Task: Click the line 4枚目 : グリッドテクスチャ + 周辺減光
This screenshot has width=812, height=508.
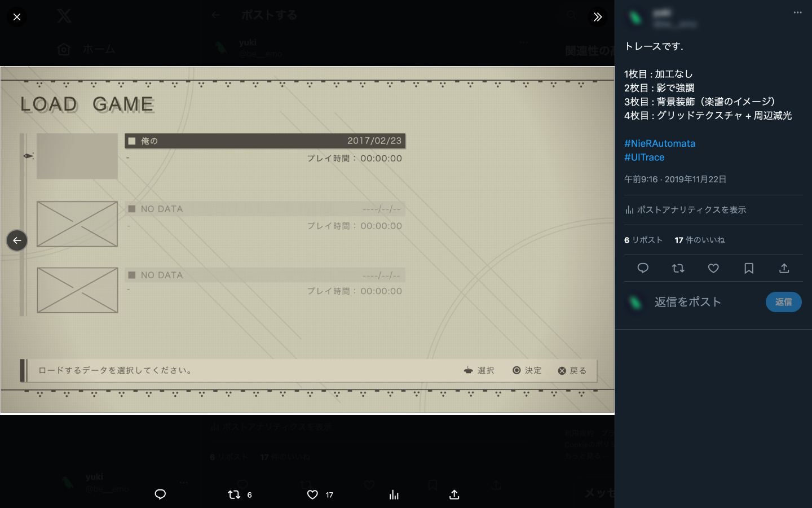Action: pos(708,116)
